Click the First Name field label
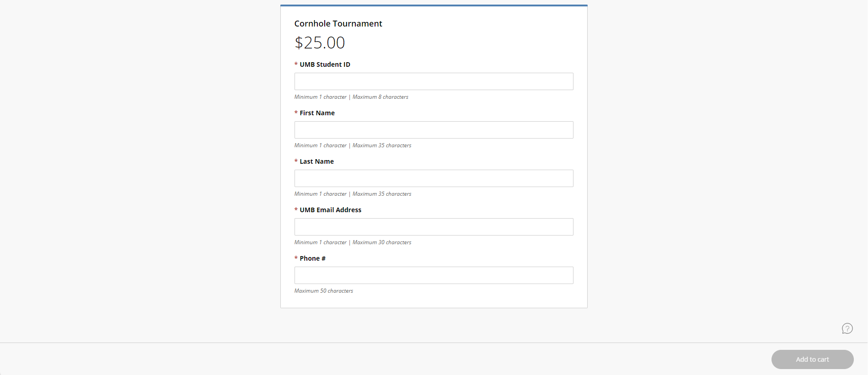 (x=317, y=113)
